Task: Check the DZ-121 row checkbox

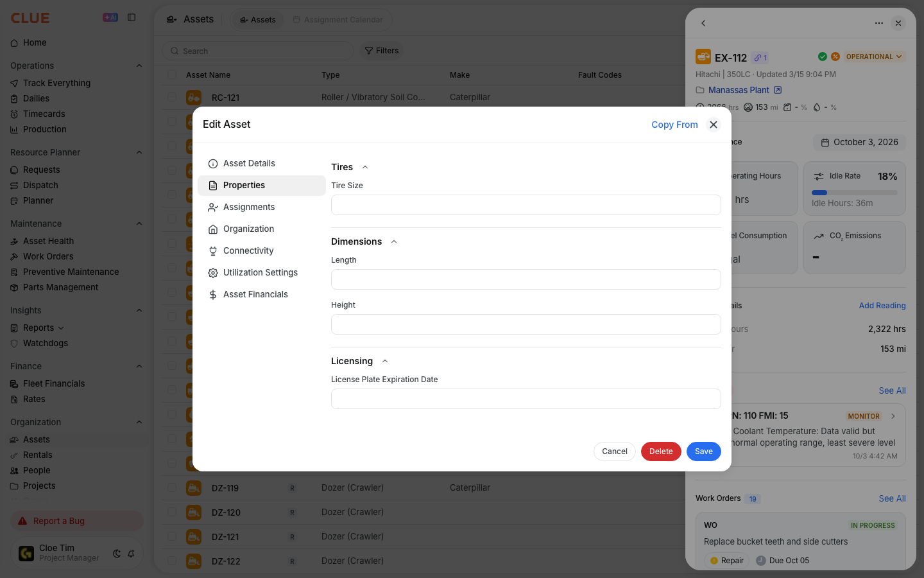Action: pyautogui.click(x=172, y=537)
